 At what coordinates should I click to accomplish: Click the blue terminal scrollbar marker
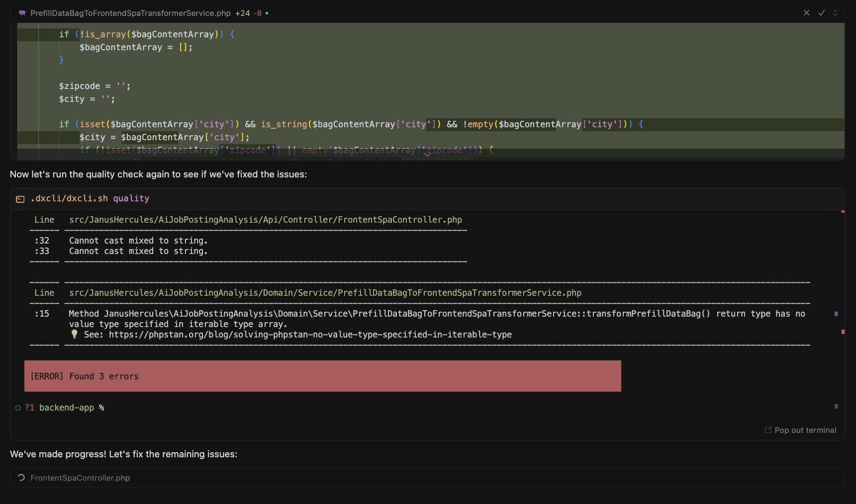tap(836, 314)
